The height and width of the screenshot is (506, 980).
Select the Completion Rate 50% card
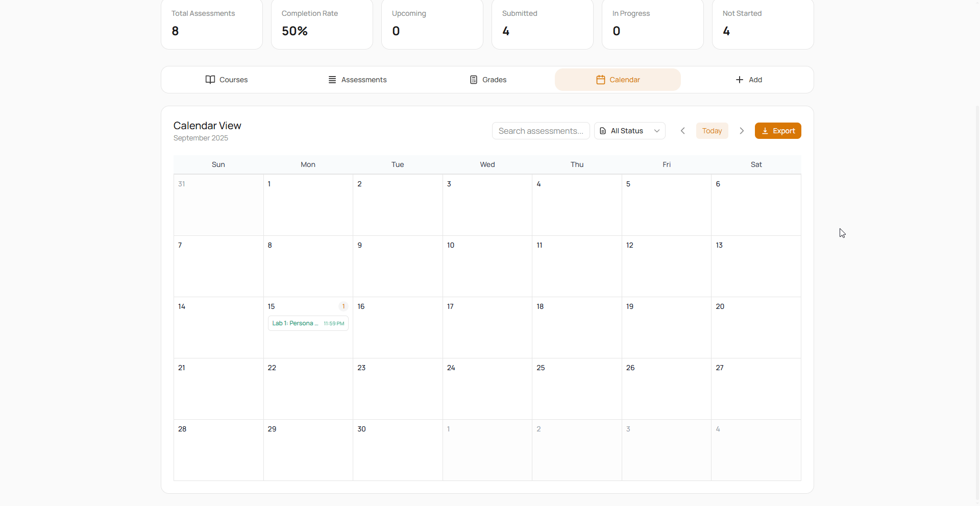pyautogui.click(x=322, y=24)
